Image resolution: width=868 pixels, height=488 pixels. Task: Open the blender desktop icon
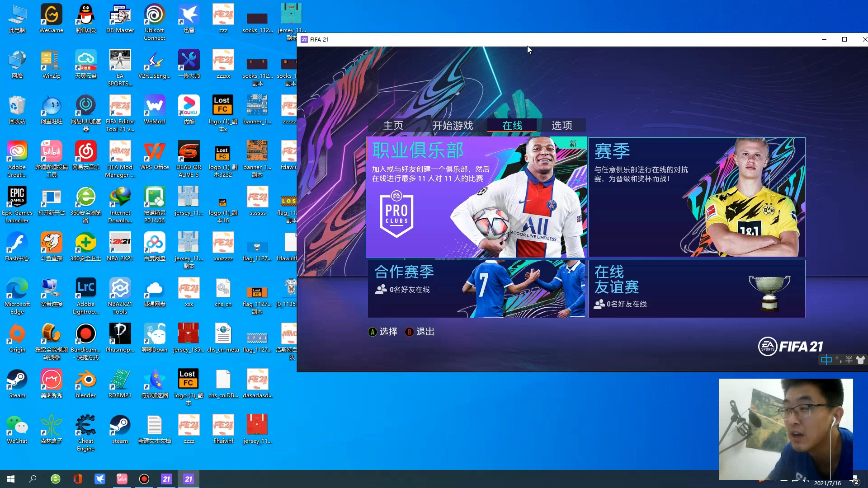point(85,384)
